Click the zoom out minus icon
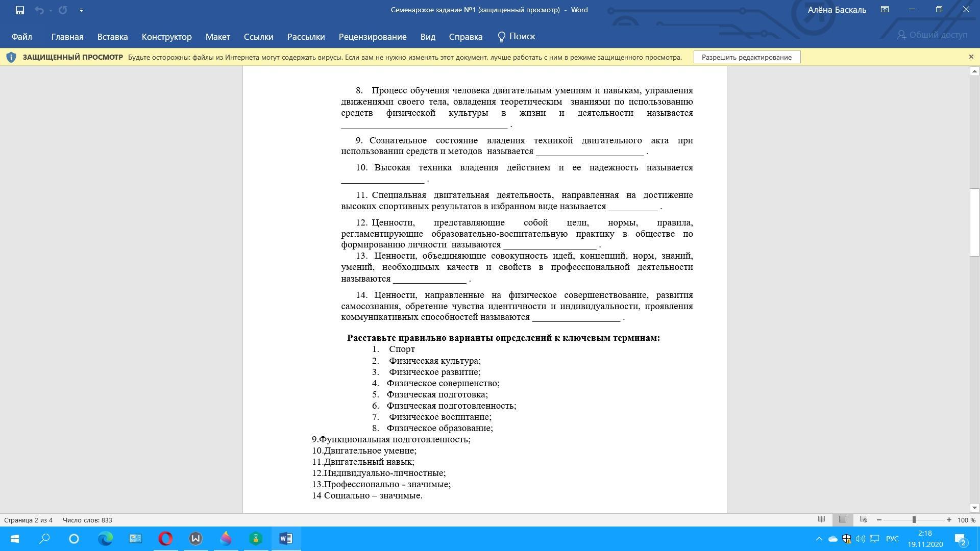The width and height of the screenshot is (980, 551). [x=879, y=520]
